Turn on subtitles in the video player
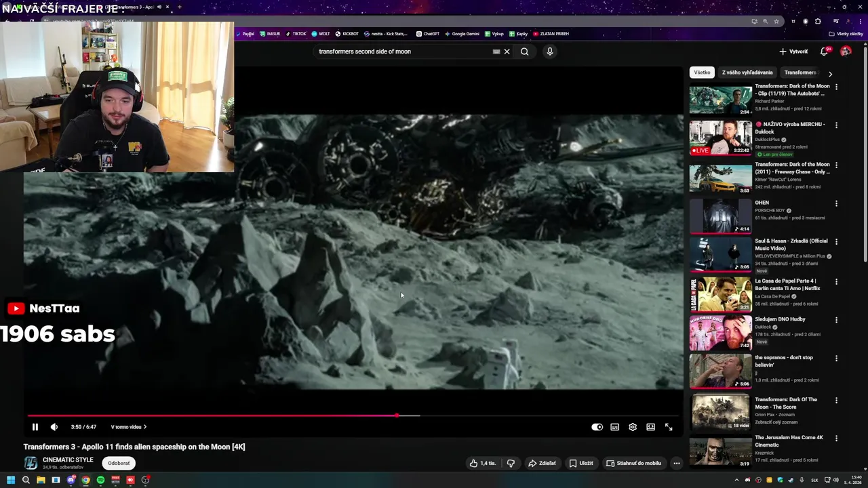Image resolution: width=868 pixels, height=488 pixels. (x=614, y=427)
